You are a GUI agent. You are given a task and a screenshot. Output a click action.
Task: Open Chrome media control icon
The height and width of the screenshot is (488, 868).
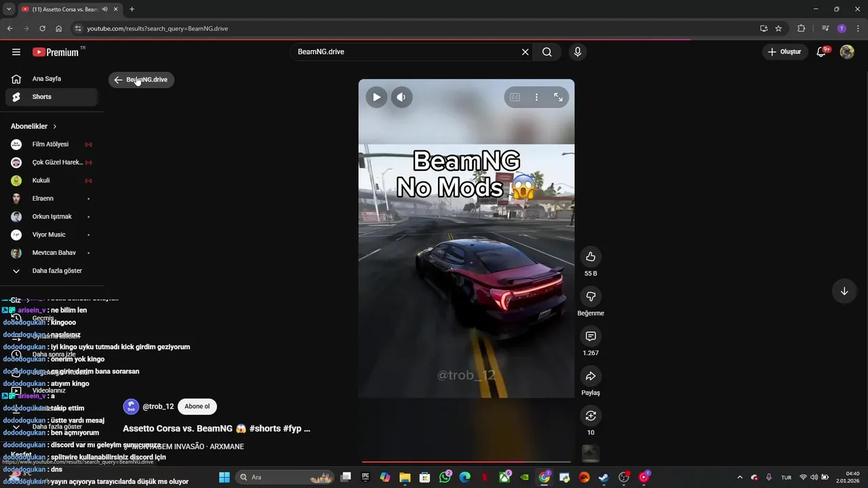tap(825, 28)
